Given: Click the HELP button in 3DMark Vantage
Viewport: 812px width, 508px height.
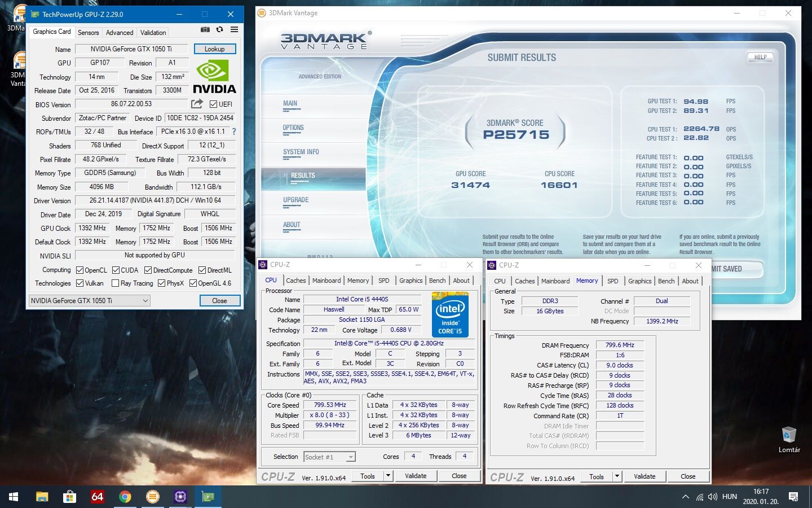Looking at the screenshot, I should click(760, 57).
